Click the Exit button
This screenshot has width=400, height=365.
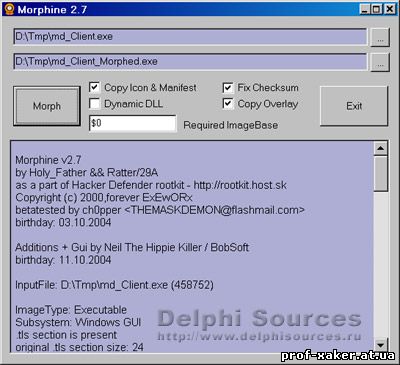354,106
